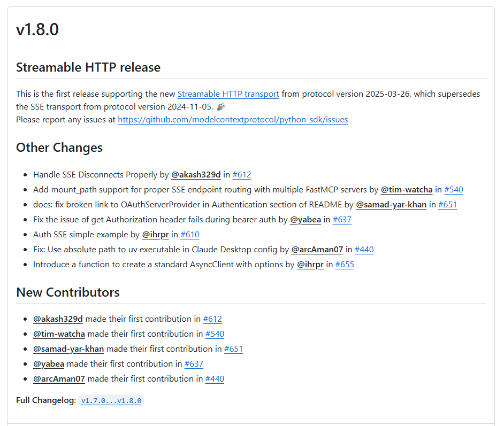Open pull request #637 in Other Changes
The image size is (504, 426).
pyautogui.click(x=342, y=220)
